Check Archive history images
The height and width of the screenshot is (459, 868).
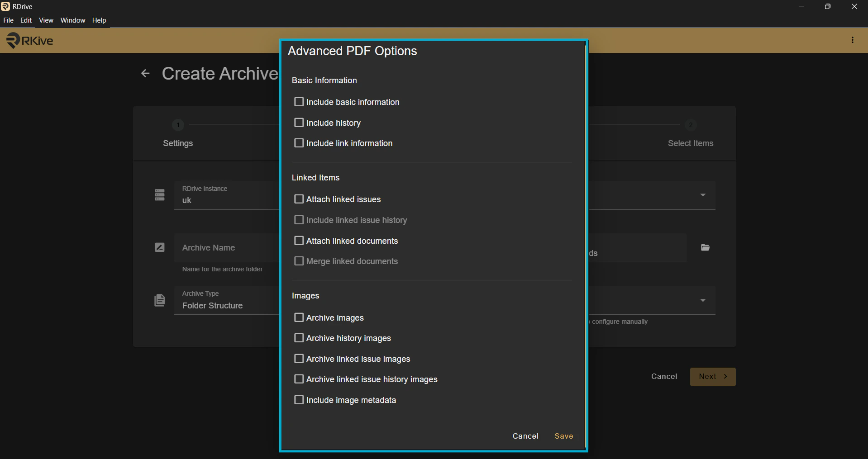[x=299, y=338]
